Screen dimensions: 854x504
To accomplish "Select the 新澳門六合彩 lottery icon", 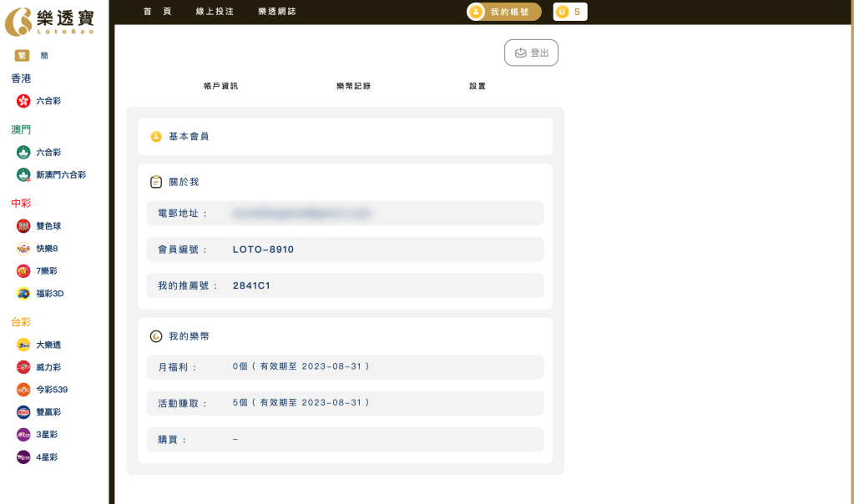I will [23, 175].
